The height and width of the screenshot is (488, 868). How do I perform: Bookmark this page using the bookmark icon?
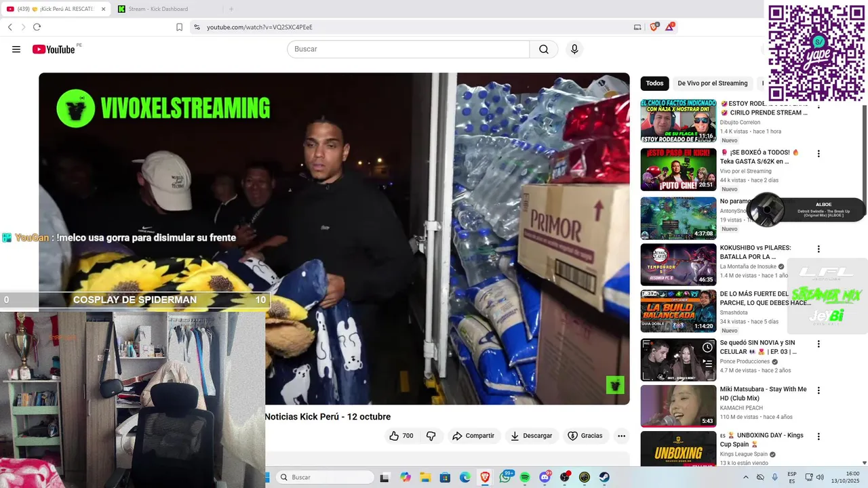click(x=179, y=27)
